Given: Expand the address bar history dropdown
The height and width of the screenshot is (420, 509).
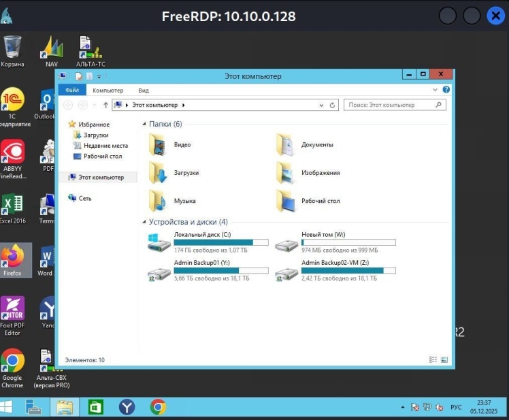Looking at the screenshot, I should click(322, 106).
